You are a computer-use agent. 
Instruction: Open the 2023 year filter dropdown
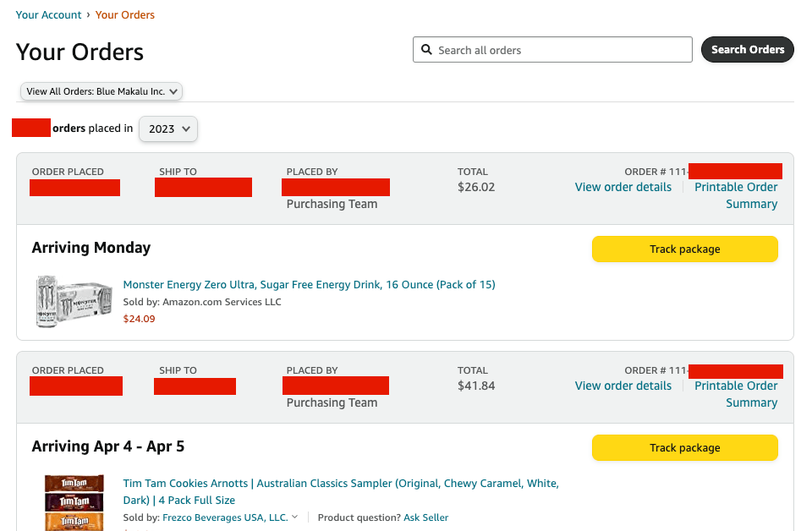[x=168, y=129]
